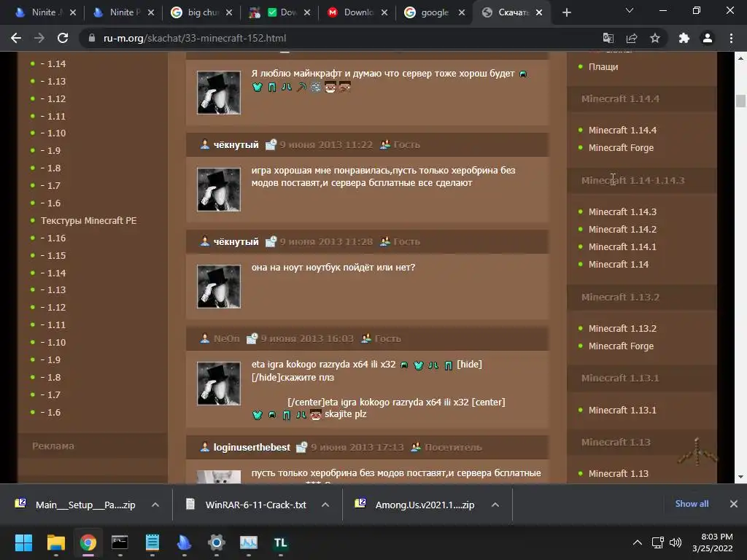
Task: Click the page vertical scrollbar thumb
Action: tap(740, 101)
